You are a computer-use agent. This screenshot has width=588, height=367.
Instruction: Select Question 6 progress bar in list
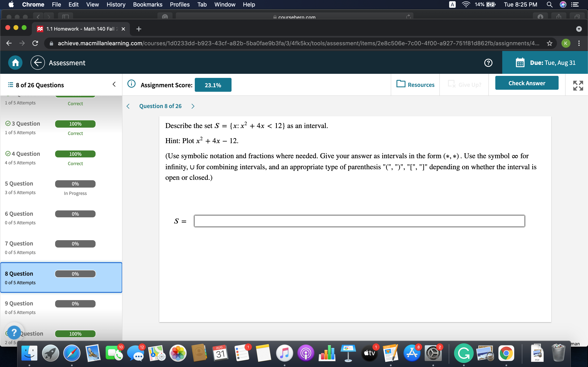[75, 214]
